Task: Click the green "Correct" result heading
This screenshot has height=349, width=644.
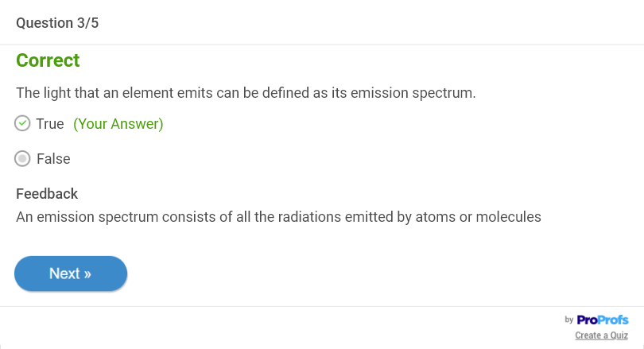Action: [48, 60]
